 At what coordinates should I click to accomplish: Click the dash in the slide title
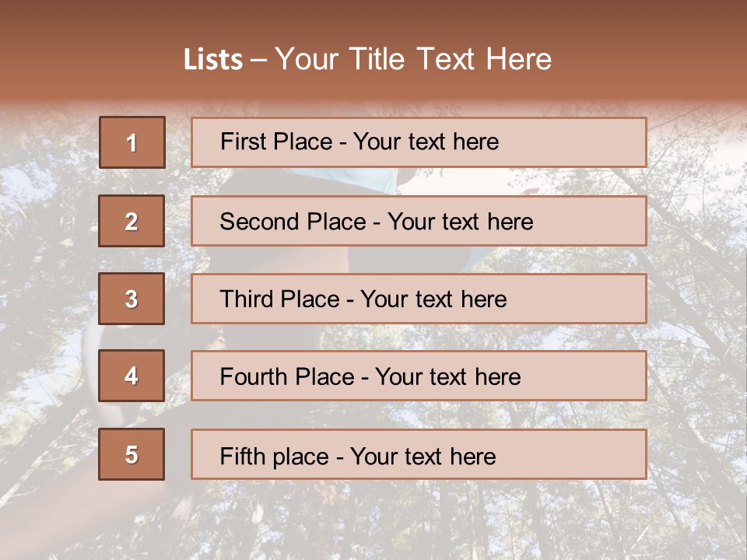tap(258, 60)
